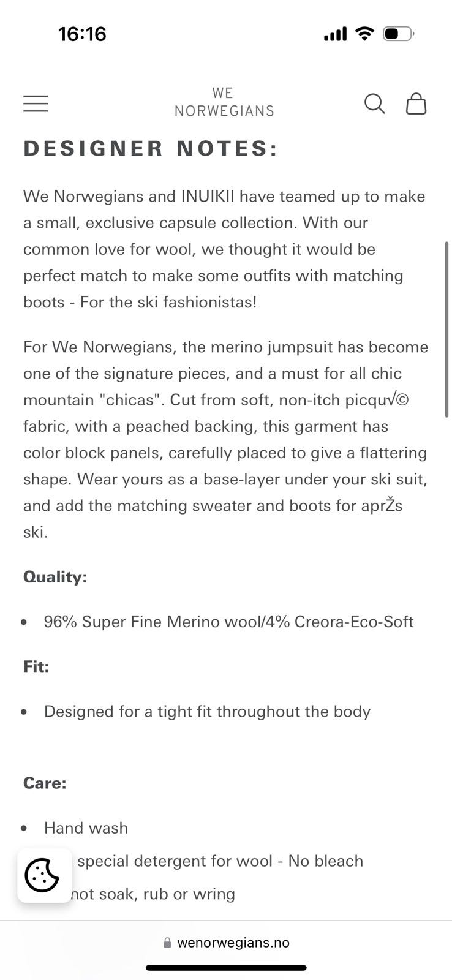Open the hamburger navigation menu
The image size is (452, 980).
[36, 104]
